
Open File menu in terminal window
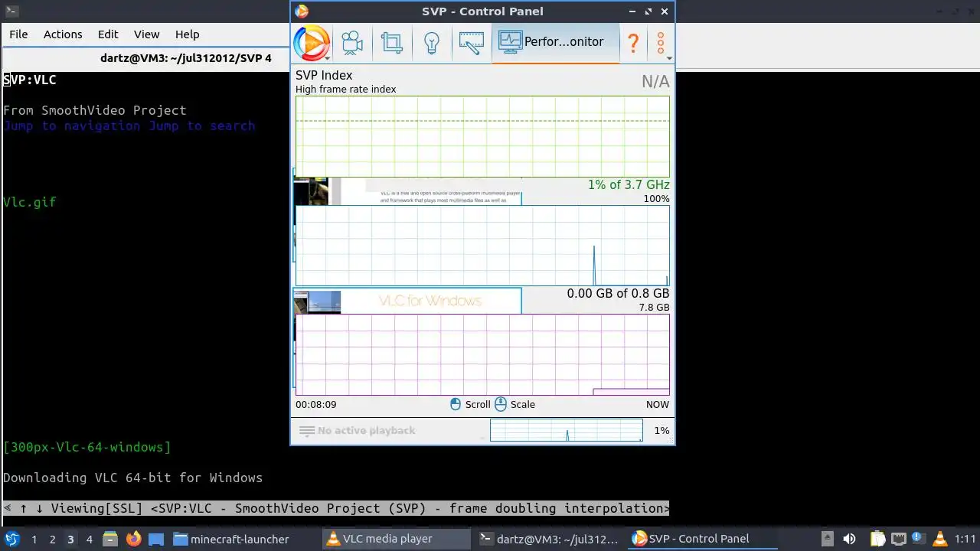(x=18, y=34)
